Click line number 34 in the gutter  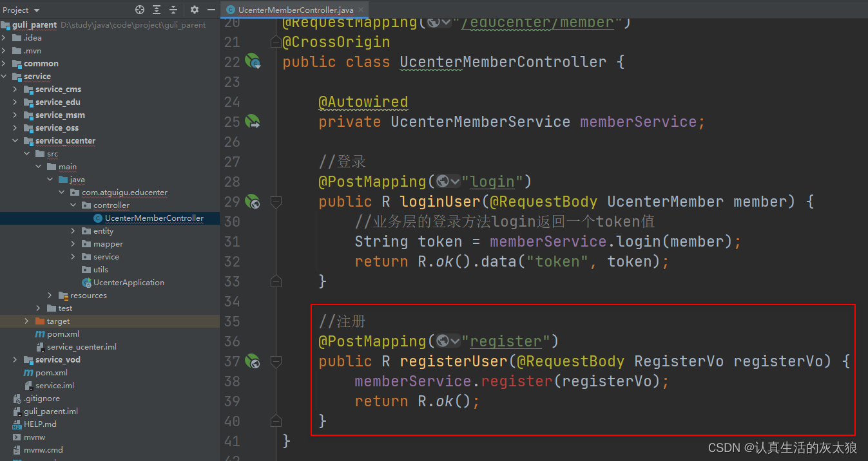click(231, 301)
